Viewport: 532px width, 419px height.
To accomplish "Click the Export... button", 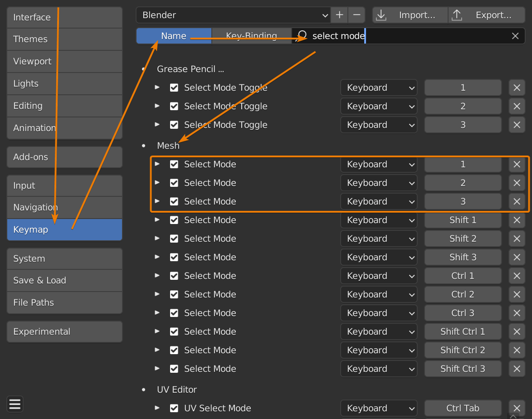I will click(486, 15).
